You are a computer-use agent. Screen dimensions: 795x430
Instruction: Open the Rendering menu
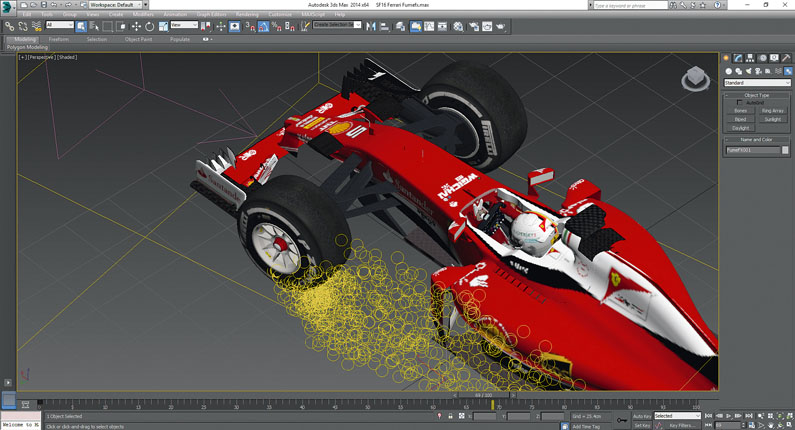coord(247,15)
